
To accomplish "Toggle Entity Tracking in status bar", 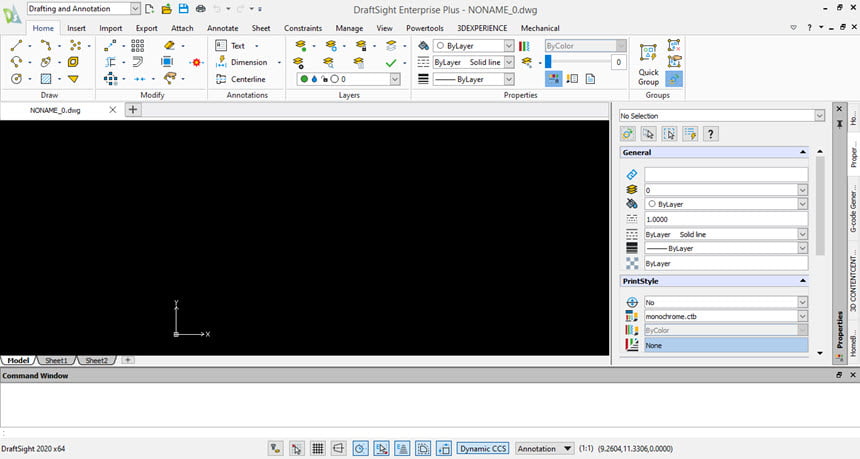I will tap(402, 449).
